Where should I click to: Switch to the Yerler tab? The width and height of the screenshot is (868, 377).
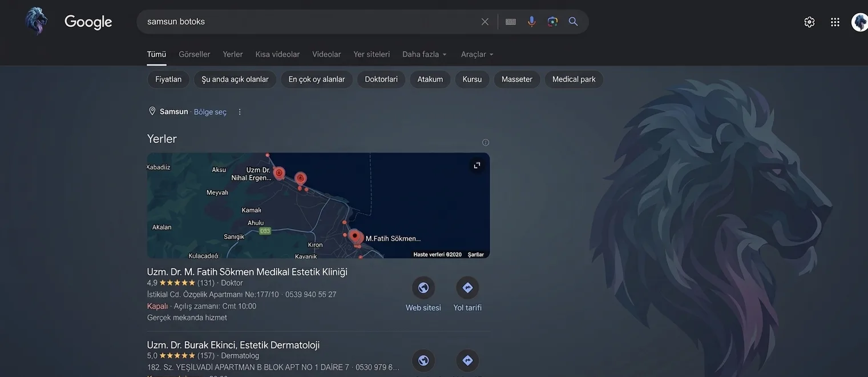tap(233, 54)
